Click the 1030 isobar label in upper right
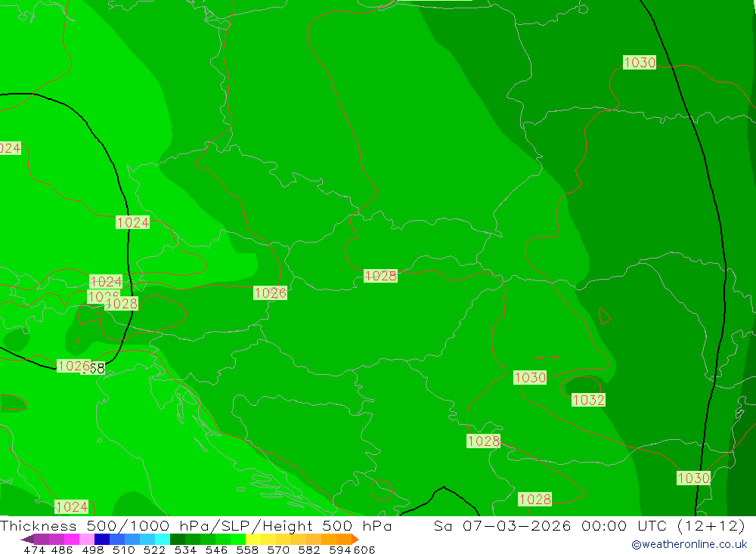 click(x=640, y=62)
